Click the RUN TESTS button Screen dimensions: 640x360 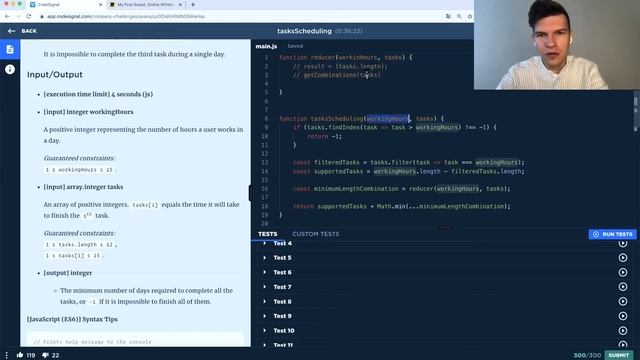pyautogui.click(x=612, y=234)
